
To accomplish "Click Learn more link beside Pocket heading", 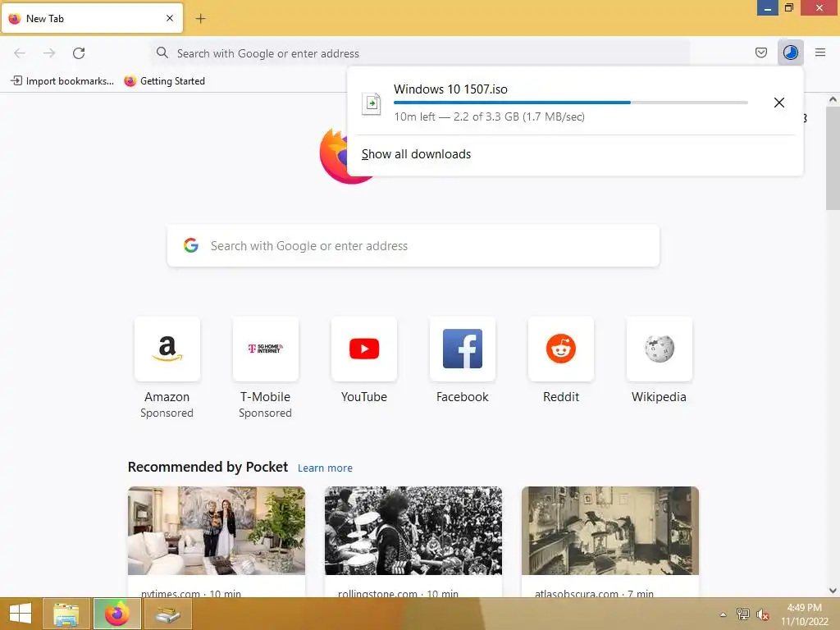I will click(x=325, y=468).
